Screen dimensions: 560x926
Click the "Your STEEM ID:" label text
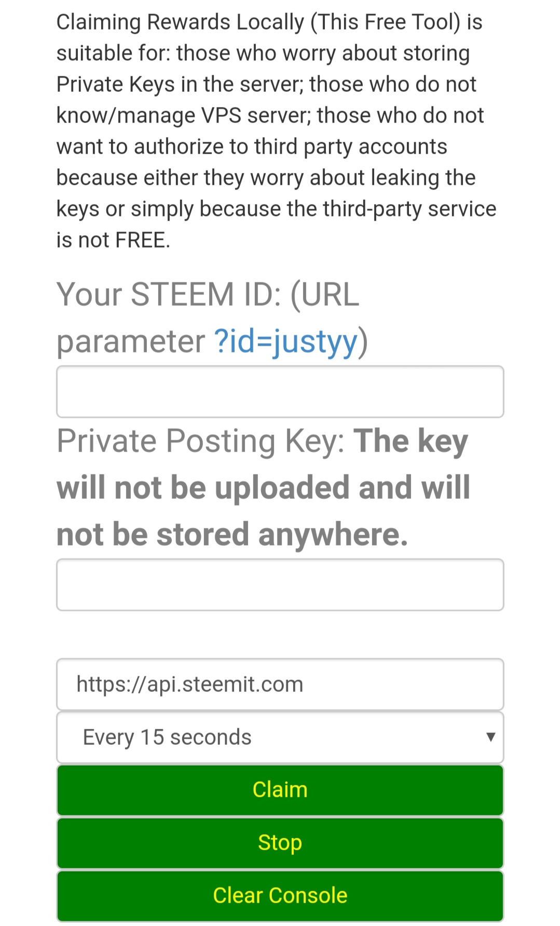pyautogui.click(x=169, y=295)
